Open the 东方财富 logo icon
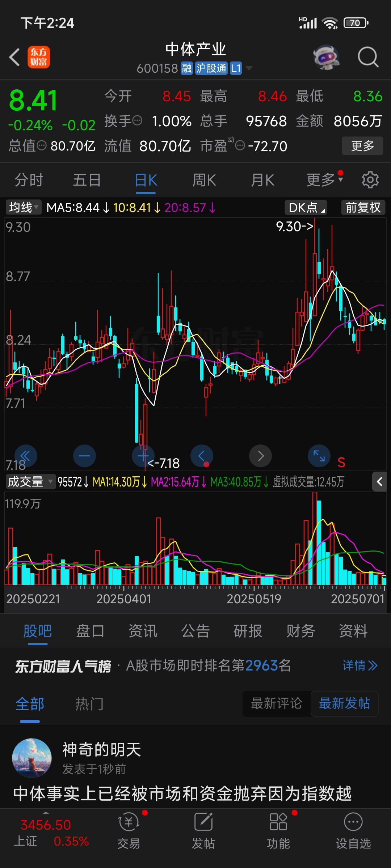This screenshot has height=868, width=391. pos(39,57)
